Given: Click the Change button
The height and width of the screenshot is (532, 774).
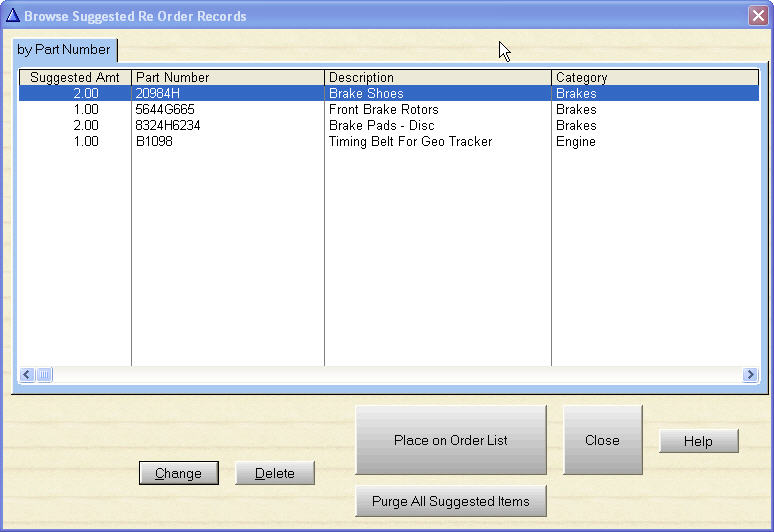Looking at the screenshot, I should click(x=178, y=473).
